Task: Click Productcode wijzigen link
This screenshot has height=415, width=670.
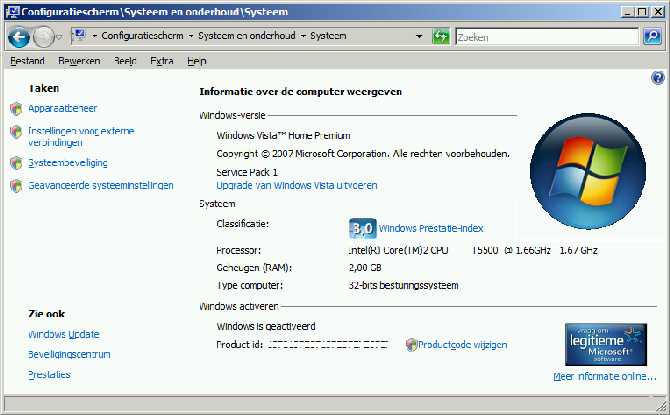Action: click(462, 345)
